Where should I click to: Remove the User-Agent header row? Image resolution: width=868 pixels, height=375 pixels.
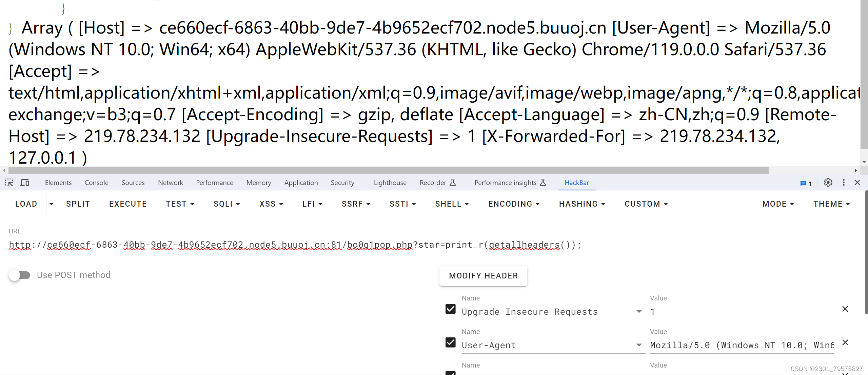pos(845,342)
